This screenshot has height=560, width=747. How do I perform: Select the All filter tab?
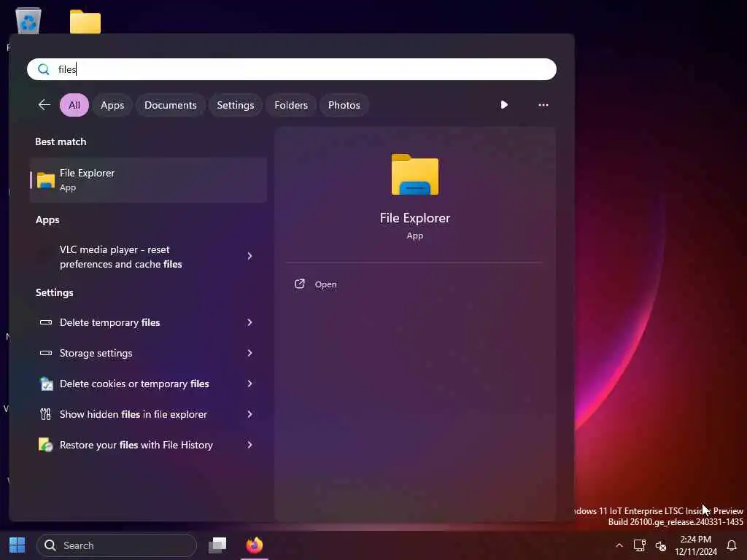click(x=74, y=105)
